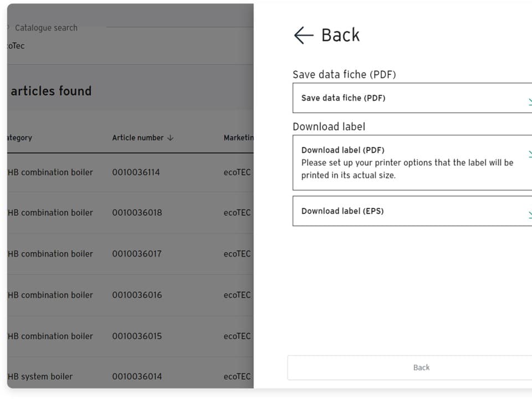Choose article 0010036015 combination boiler row

(137, 336)
